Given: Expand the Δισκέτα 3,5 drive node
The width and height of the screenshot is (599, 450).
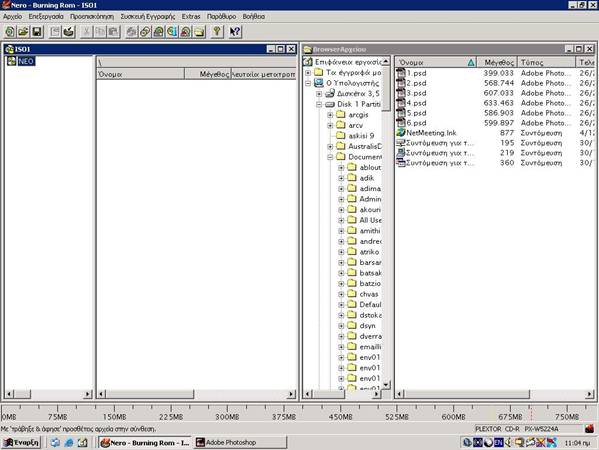Looking at the screenshot, I should point(319,94).
